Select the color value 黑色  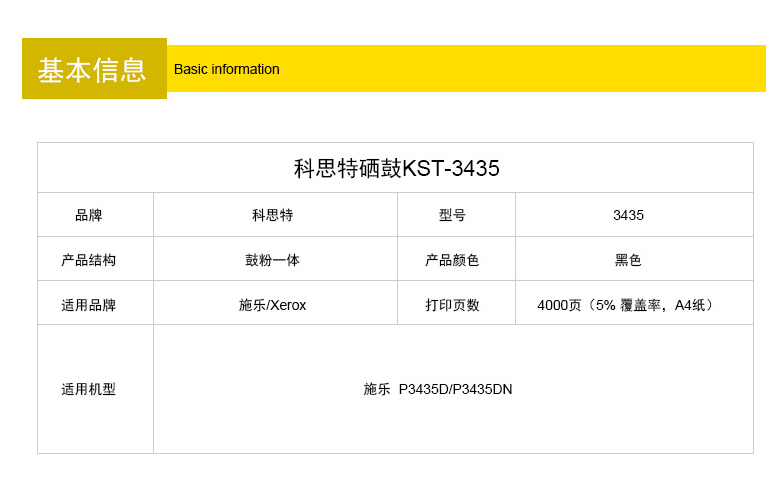click(x=628, y=260)
